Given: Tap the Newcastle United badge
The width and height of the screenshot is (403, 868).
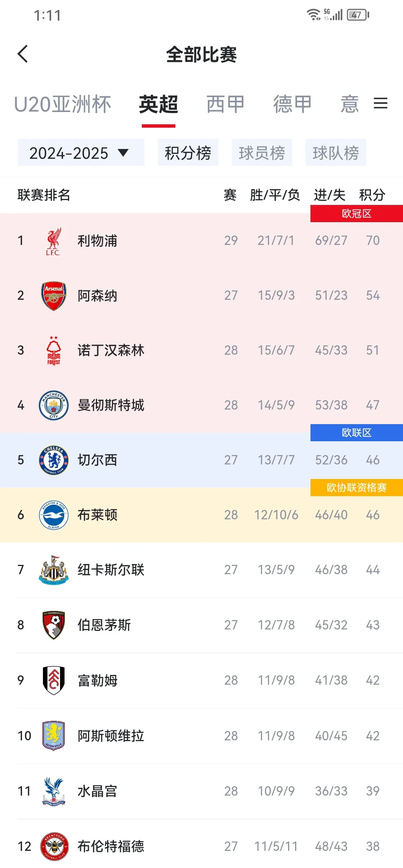Looking at the screenshot, I should 53,569.
